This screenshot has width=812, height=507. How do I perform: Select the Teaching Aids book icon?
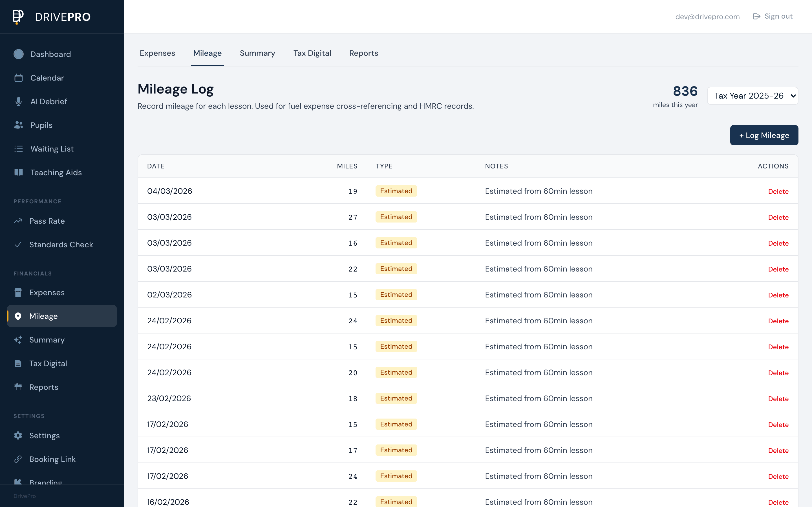(x=18, y=172)
